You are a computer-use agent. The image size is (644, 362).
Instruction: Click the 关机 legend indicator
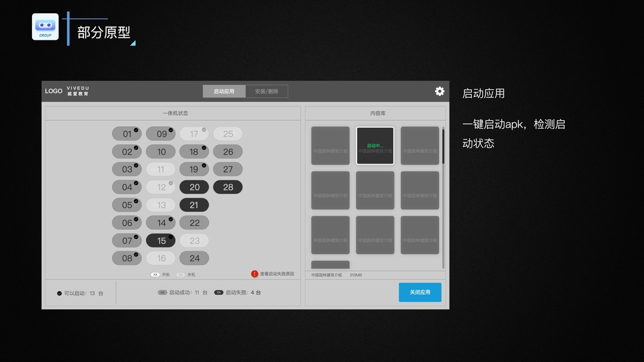click(x=181, y=275)
